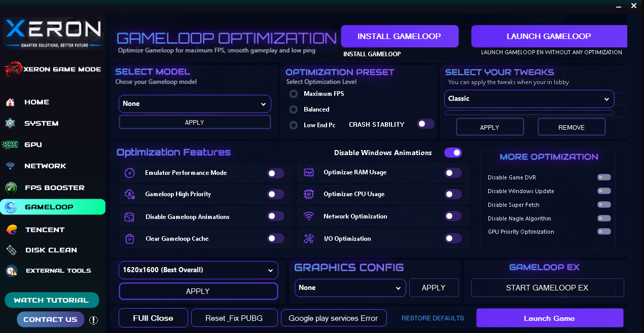644x333 pixels.
Task: Toggle GPU Priority Optimization switch
Action: [x=604, y=232]
